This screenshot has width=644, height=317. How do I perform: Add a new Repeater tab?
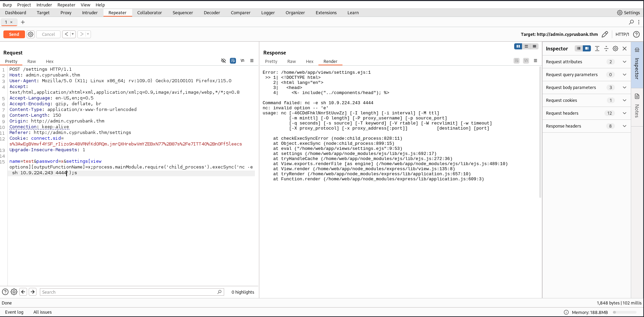coord(23,22)
